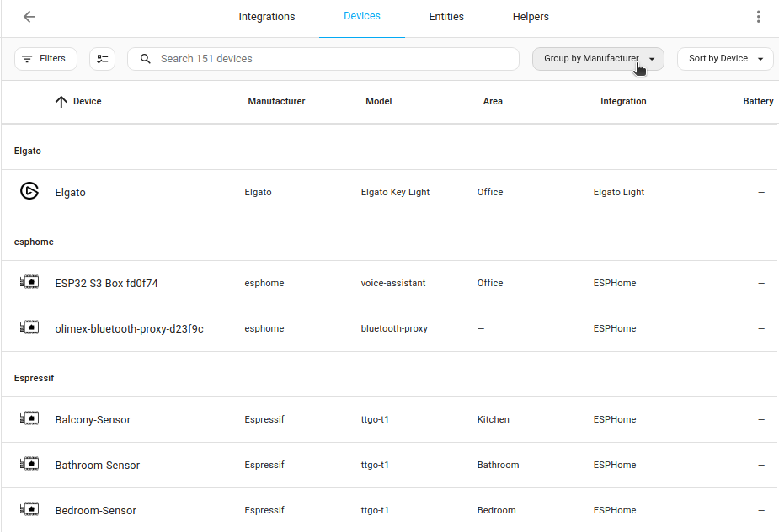Click the Elgato logo icon
Image resolution: width=779 pixels, height=532 pixels.
29,192
